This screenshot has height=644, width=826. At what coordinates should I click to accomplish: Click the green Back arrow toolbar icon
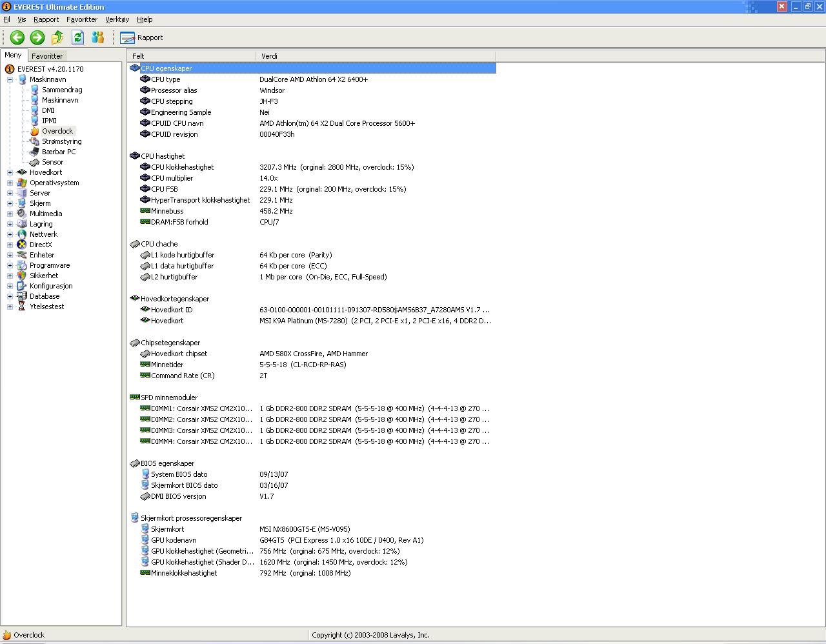(x=17, y=37)
